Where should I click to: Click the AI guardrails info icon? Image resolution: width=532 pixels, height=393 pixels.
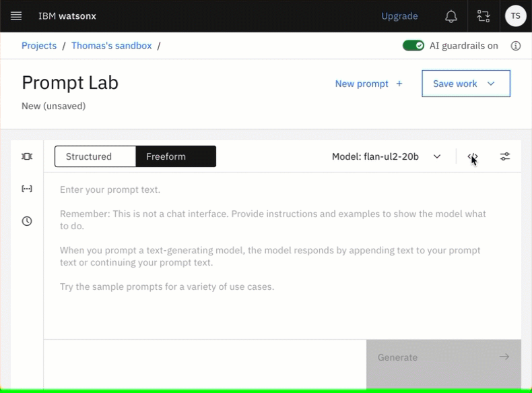coord(516,46)
